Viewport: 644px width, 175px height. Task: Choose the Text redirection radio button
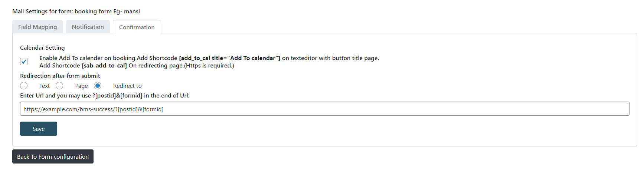click(x=24, y=86)
